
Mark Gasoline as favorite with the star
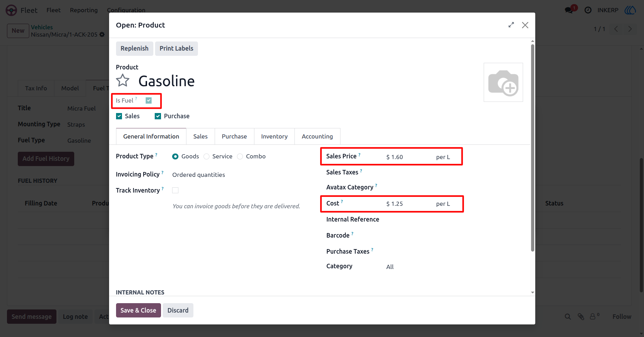(x=123, y=81)
